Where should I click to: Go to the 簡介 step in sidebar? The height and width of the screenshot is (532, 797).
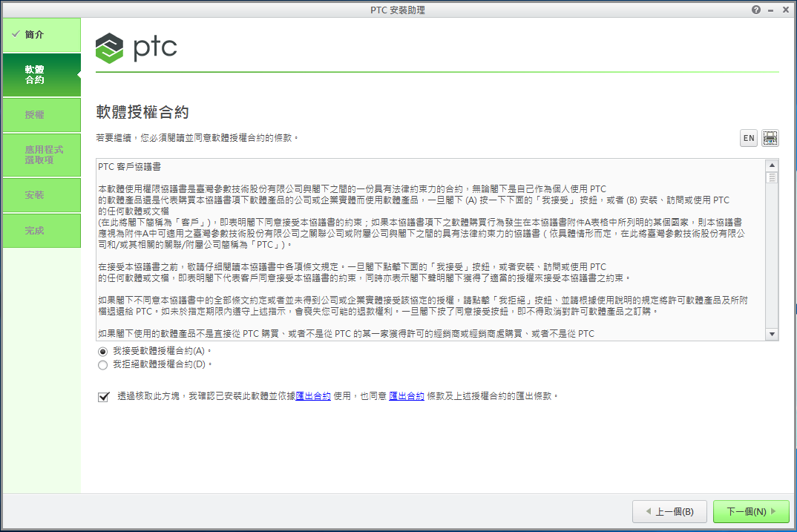point(40,35)
